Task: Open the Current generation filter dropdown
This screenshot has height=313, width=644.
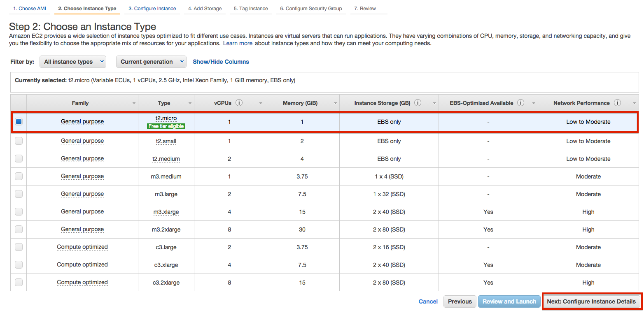Action: pyautogui.click(x=151, y=62)
